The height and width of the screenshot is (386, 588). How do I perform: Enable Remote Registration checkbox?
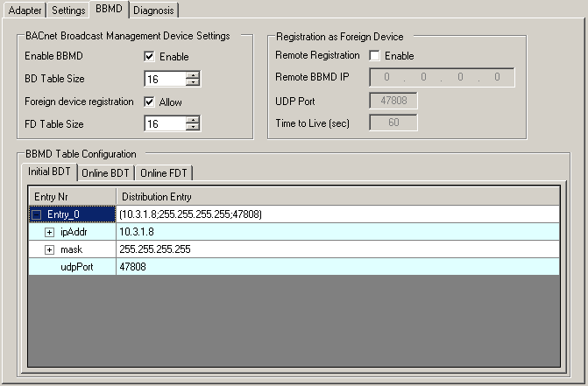376,56
